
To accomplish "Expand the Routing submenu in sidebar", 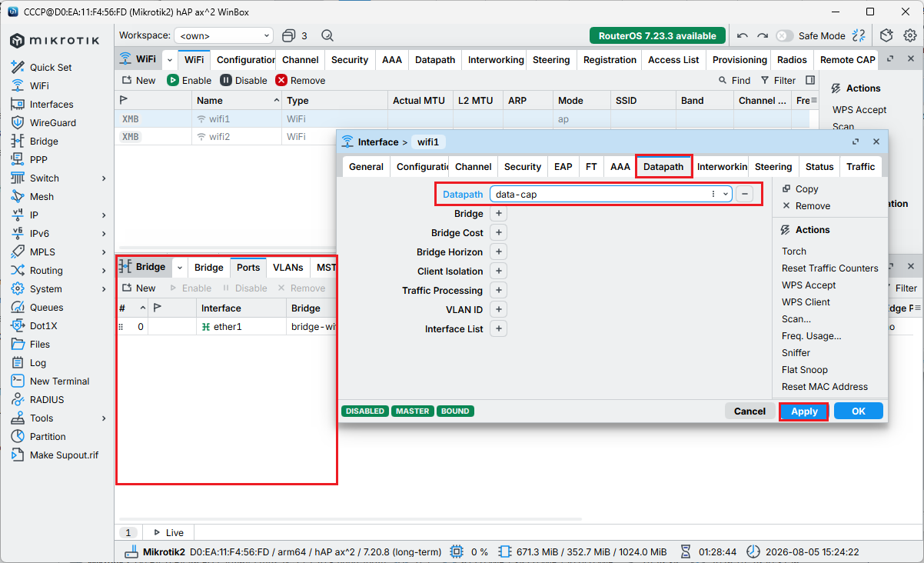I will point(104,270).
